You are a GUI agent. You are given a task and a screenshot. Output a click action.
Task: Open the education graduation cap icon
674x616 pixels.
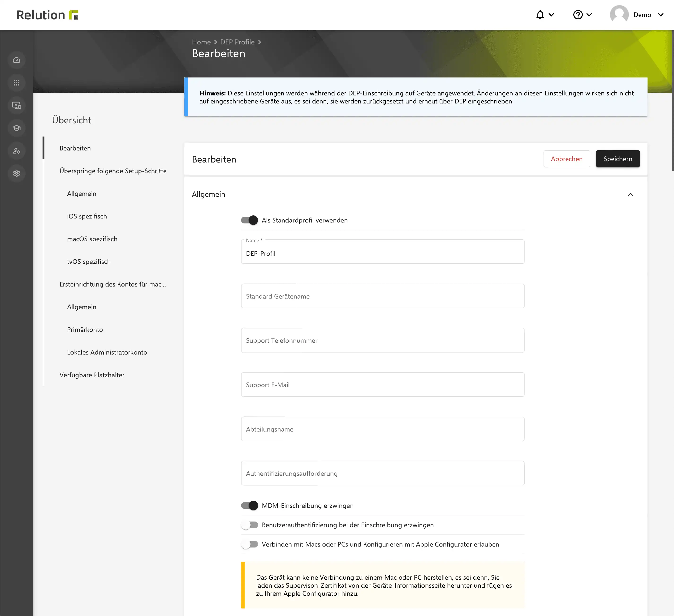click(16, 128)
